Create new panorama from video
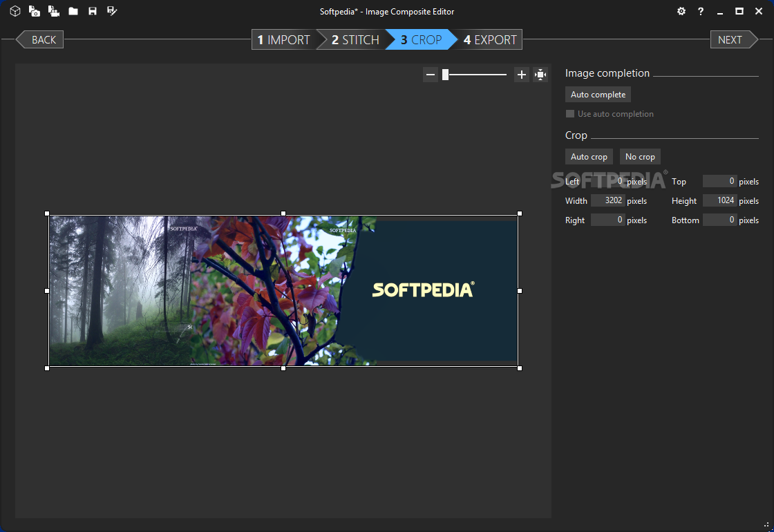The height and width of the screenshot is (532, 774). click(54, 11)
